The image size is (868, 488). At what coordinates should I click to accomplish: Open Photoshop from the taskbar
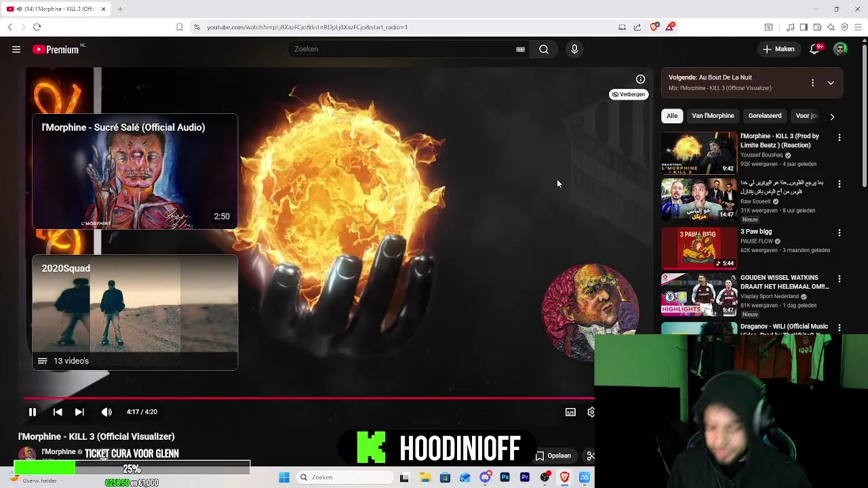pyautogui.click(x=505, y=477)
